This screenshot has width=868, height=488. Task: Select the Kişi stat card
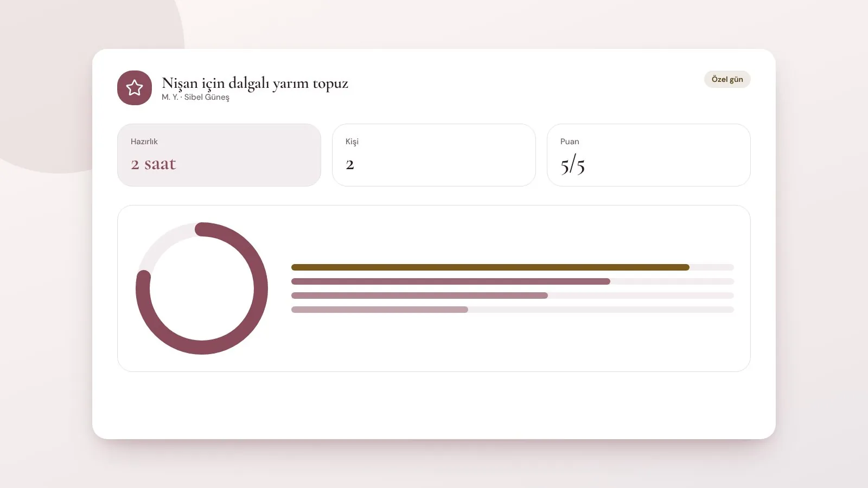click(434, 155)
